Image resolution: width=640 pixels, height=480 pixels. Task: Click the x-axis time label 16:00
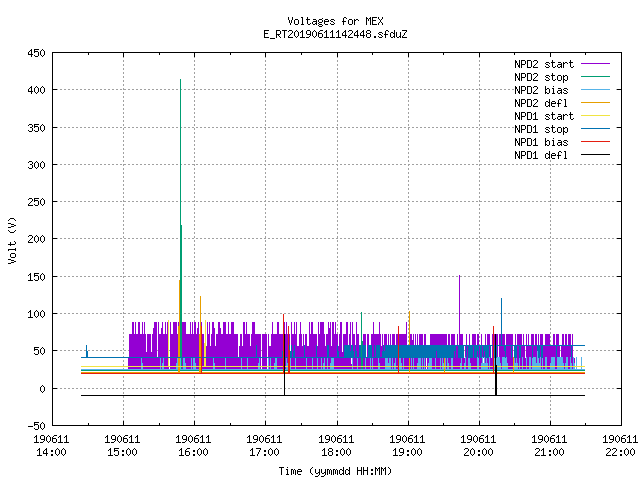(193, 453)
